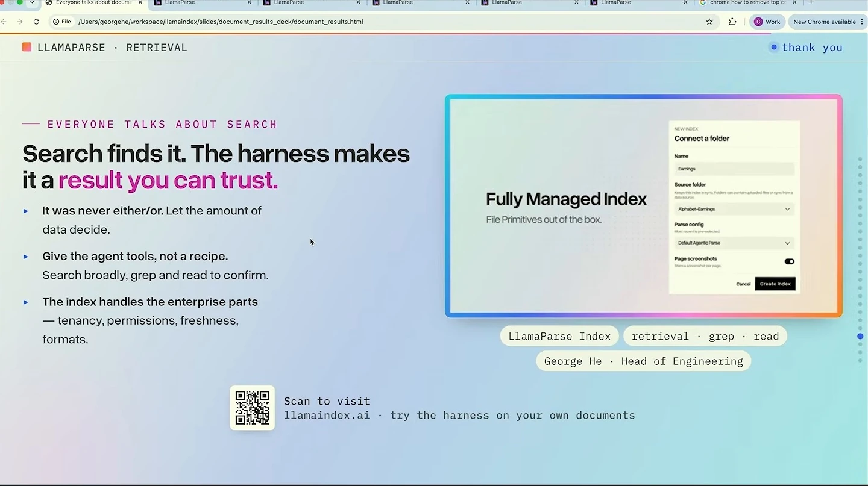Open the Extensions puzzle icon
Viewport: 868px width, 486px height.
[x=732, y=22]
